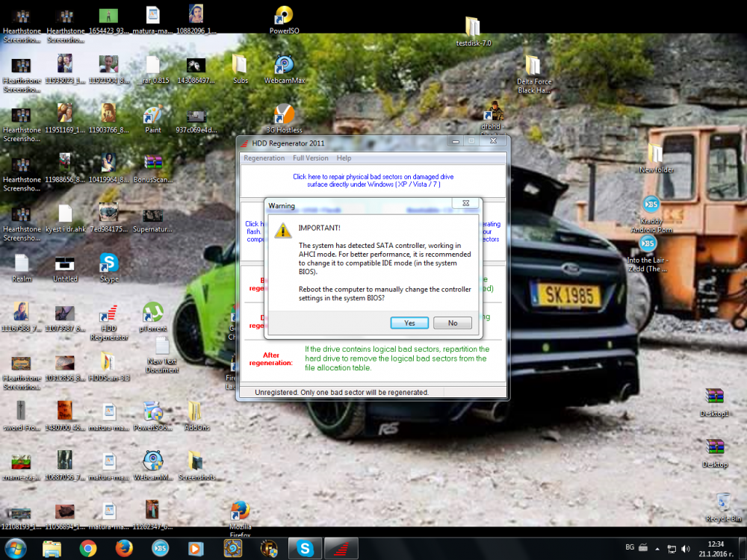747x560 pixels.
Task: Select New Text Document icon
Action: 162,355
